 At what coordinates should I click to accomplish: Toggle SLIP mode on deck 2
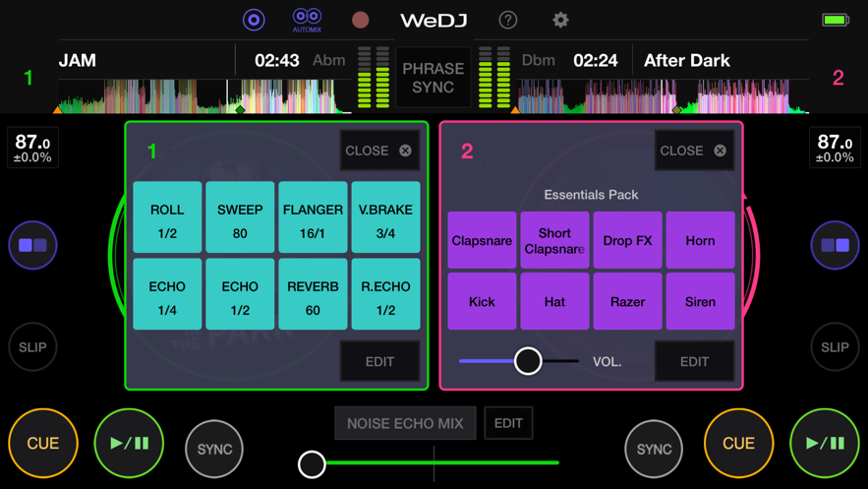coord(835,347)
